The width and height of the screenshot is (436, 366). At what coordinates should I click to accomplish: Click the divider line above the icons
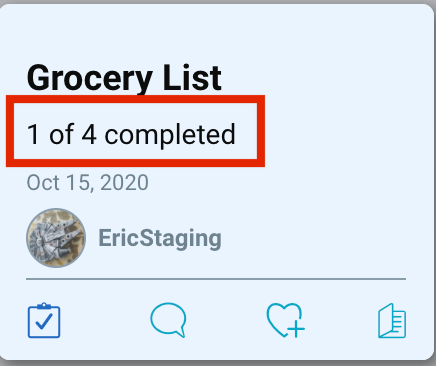(x=216, y=278)
